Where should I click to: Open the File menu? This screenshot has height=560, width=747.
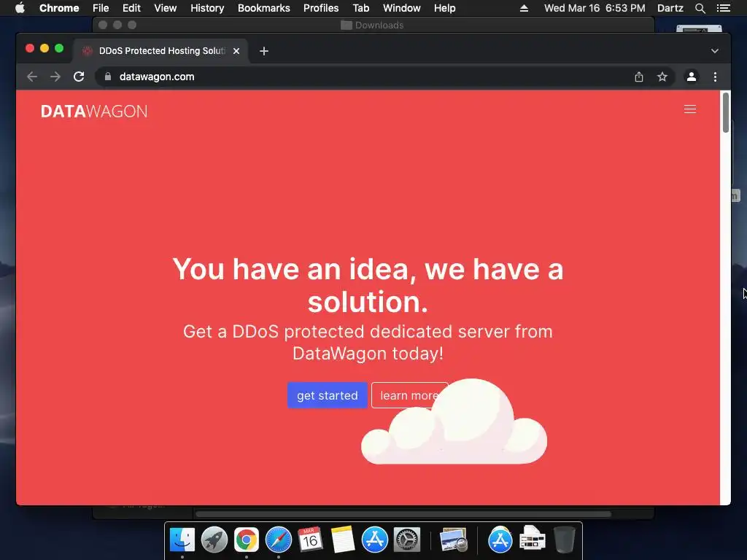(x=101, y=8)
